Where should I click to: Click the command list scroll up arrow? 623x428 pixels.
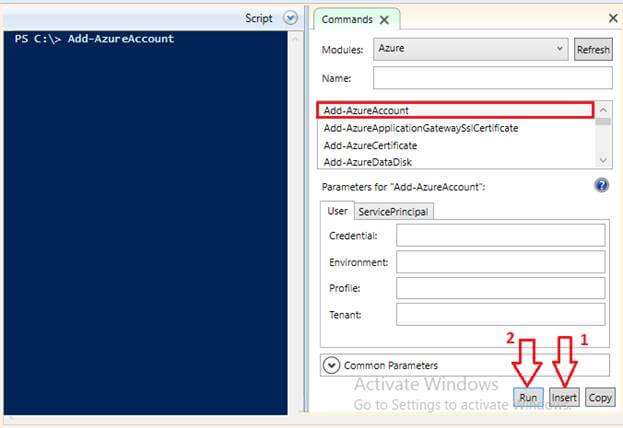tap(603, 109)
